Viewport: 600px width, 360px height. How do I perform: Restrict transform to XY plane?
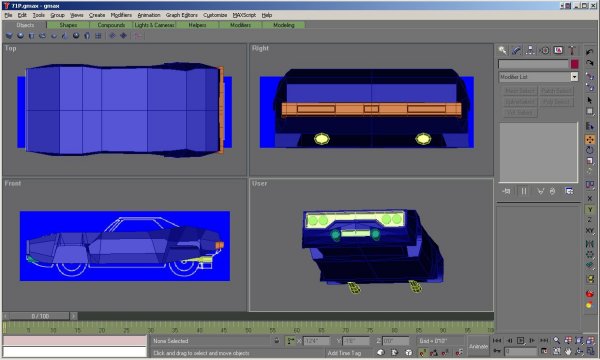[590, 231]
